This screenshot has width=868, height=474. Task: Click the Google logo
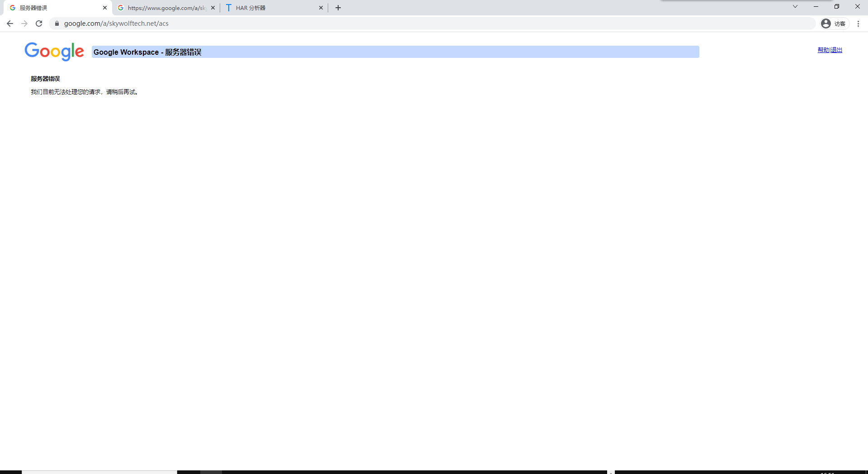click(54, 52)
